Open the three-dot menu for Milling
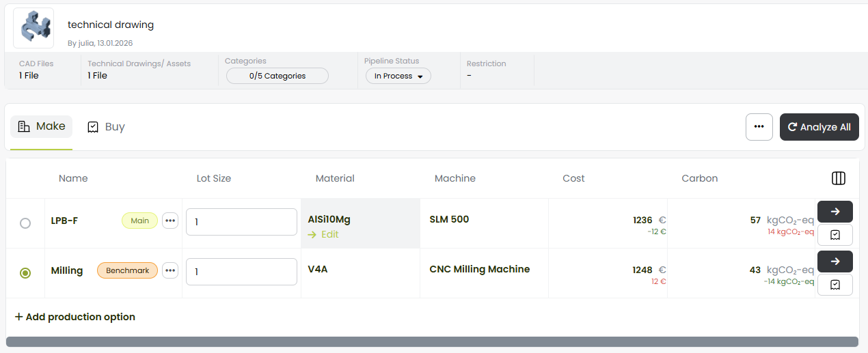The image size is (868, 353). (x=170, y=270)
